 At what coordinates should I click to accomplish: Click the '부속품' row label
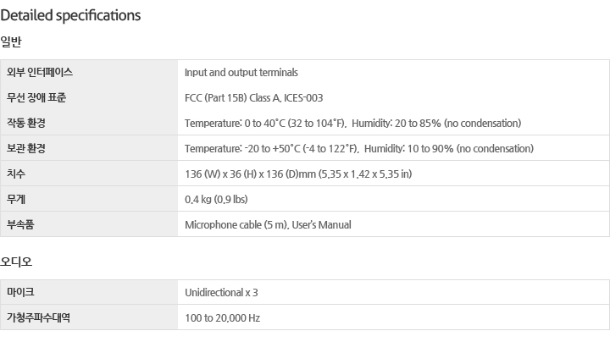(20, 225)
